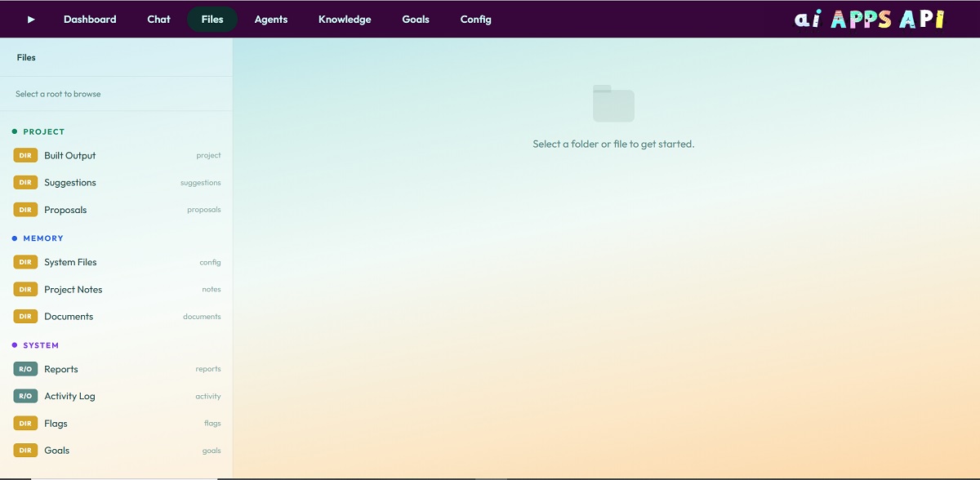The height and width of the screenshot is (480, 980).
Task: Click the PROJECT section header
Action: (x=43, y=132)
